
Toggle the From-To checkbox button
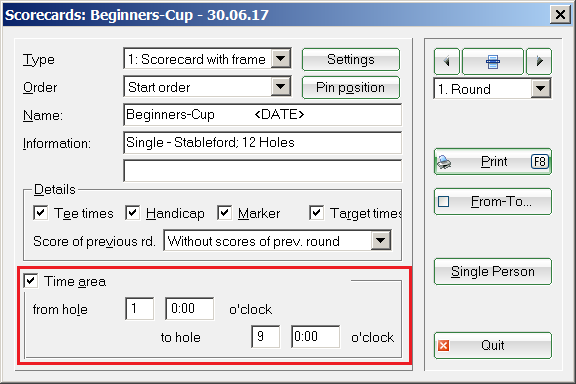(493, 201)
